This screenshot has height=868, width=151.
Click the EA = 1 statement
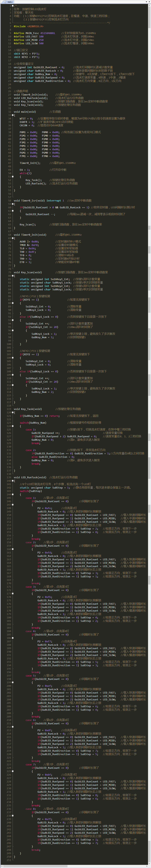pos(25,170)
